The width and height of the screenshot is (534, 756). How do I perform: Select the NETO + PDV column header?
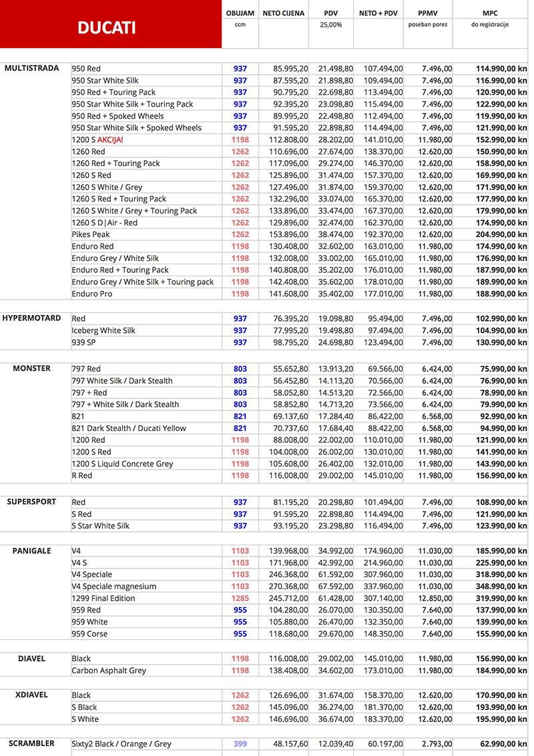[x=378, y=13]
